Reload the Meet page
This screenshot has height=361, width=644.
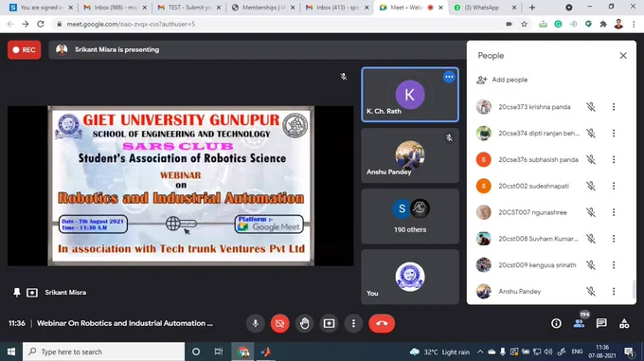40,25
